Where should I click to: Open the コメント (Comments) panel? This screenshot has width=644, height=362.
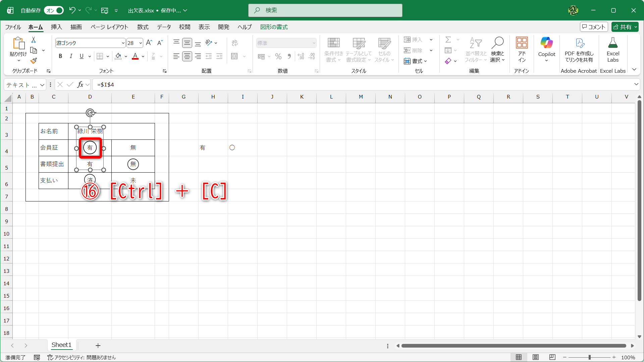click(594, 26)
